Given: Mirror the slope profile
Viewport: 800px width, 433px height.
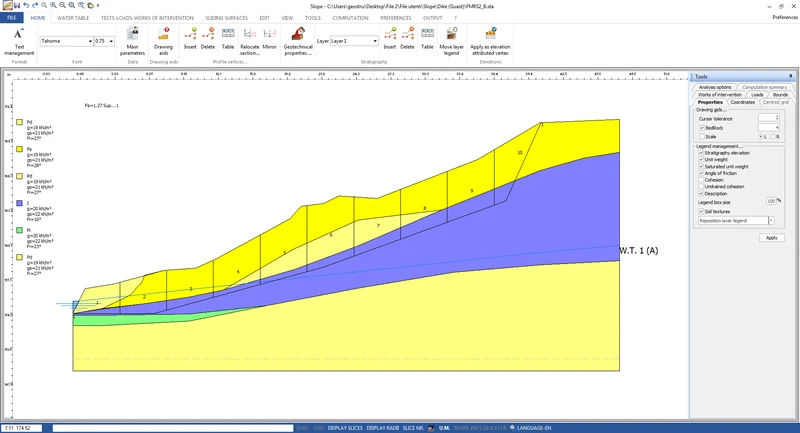Looking at the screenshot, I should [269, 39].
